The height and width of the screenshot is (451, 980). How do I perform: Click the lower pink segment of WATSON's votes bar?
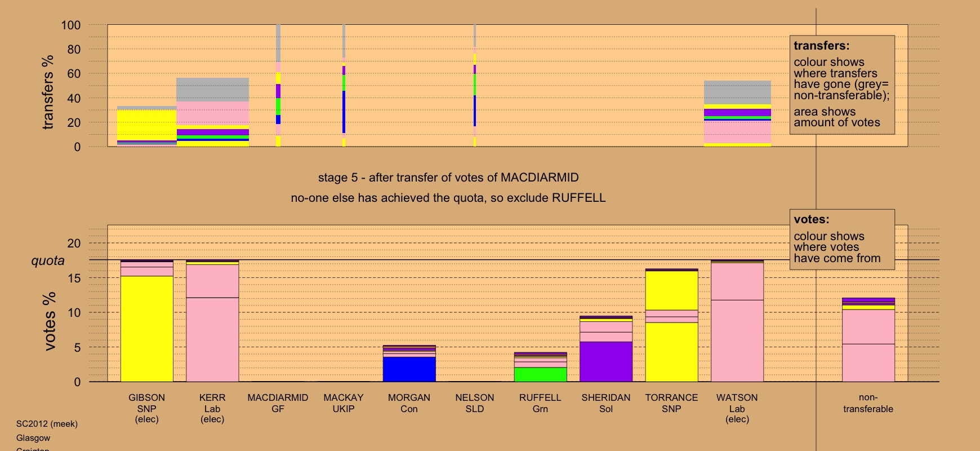[x=737, y=341]
